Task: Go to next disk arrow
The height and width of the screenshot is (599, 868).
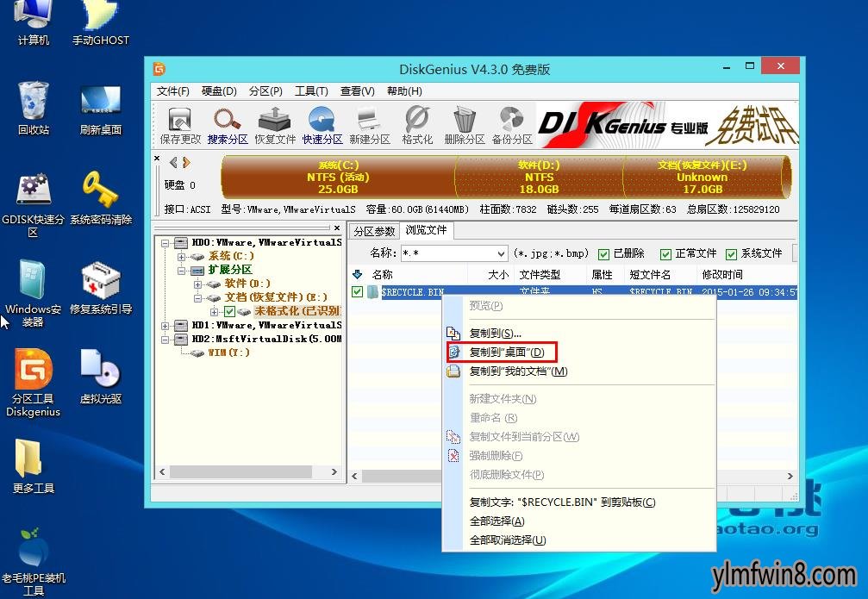Action: [186, 162]
